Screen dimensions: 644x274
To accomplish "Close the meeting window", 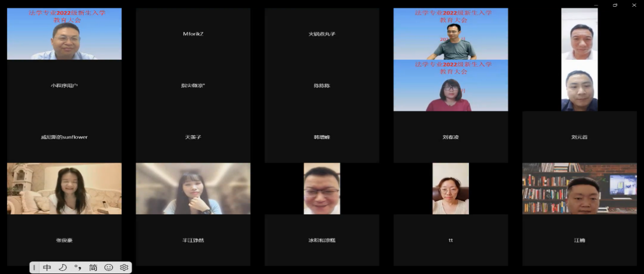I will pyautogui.click(x=634, y=5).
